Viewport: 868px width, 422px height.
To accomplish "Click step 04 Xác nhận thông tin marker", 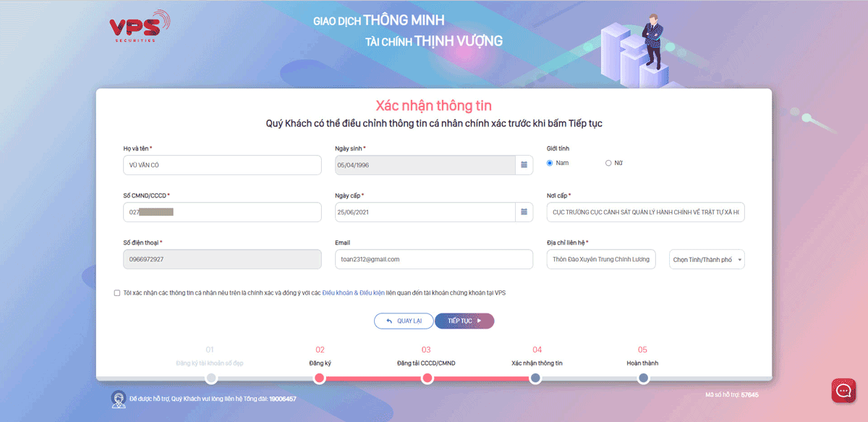I will [x=535, y=378].
